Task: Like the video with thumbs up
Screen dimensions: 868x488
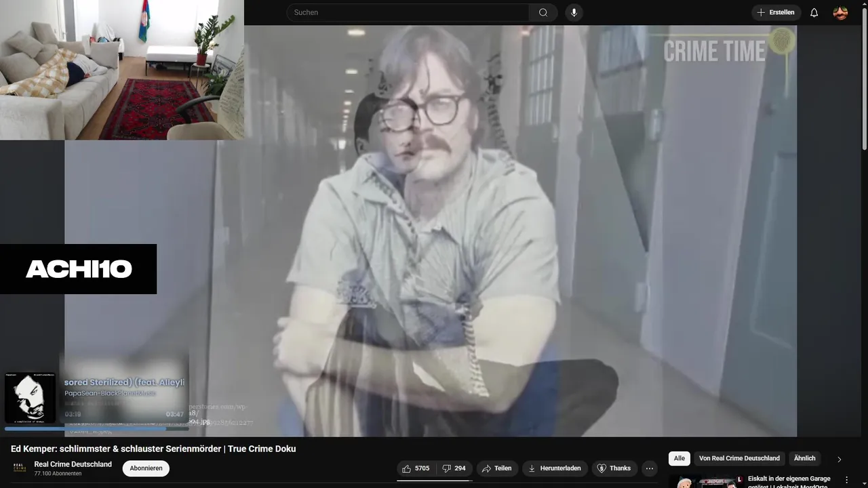Action: coord(416,468)
